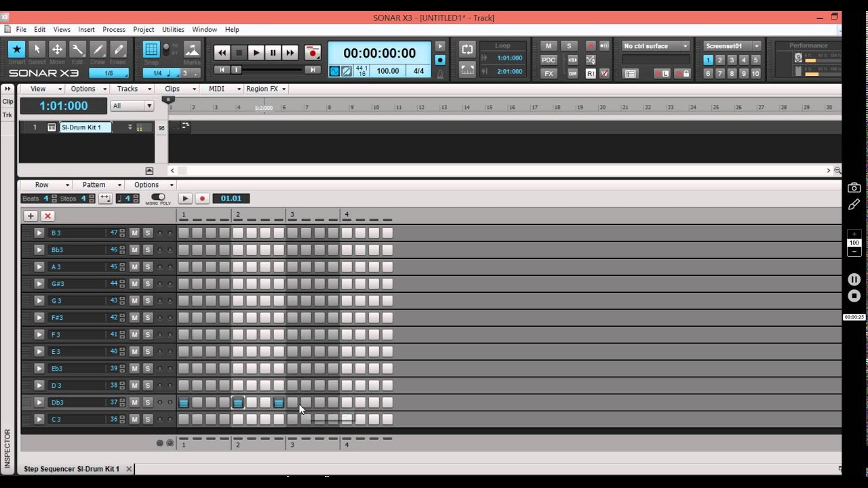Solo the C 3 row
868x488 pixels.
[147, 420]
